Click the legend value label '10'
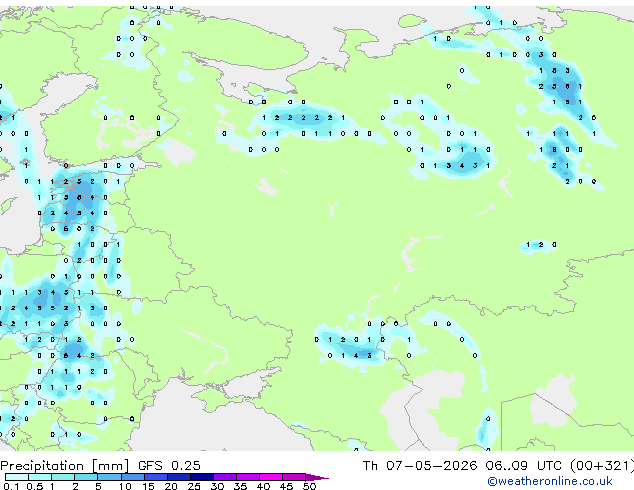 [125, 486]
